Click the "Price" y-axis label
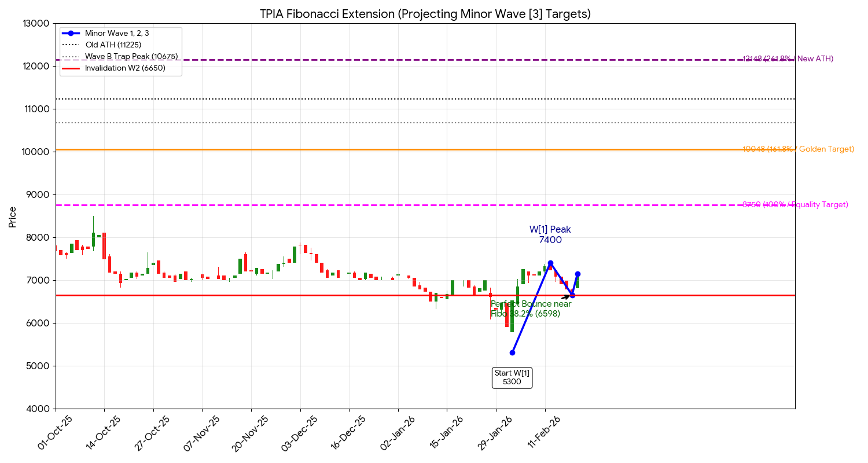This screenshot has width=868, height=463. (x=13, y=216)
